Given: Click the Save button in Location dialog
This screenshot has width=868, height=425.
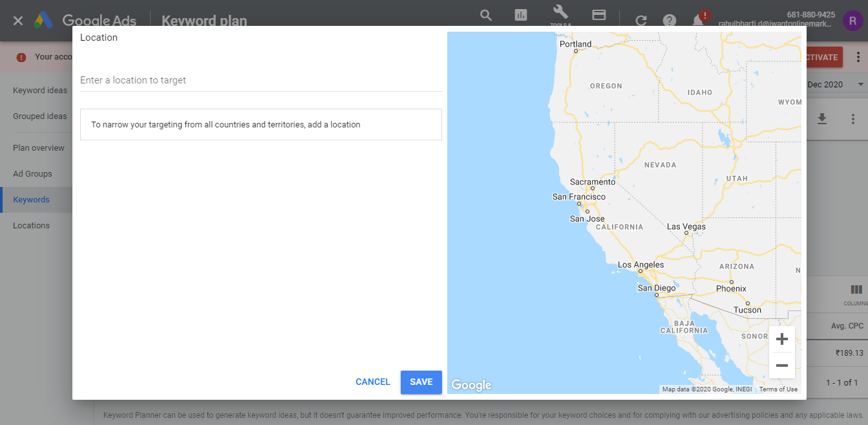Looking at the screenshot, I should point(421,382).
